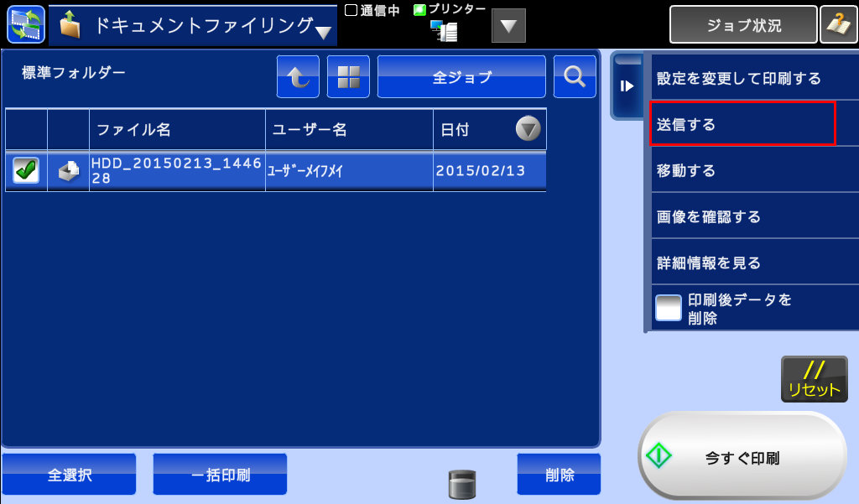859x504 pixels.
Task: Click the printer file type icon in row
Action: 69,171
